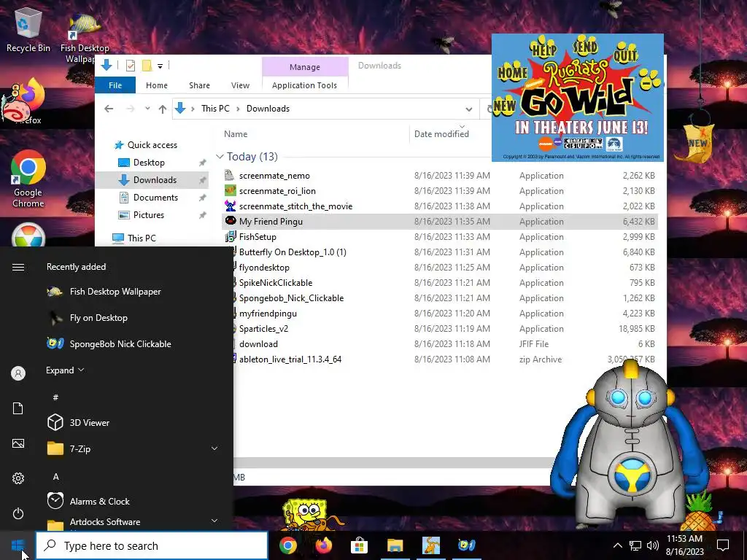
Task: Switch to the Share ribbon tab
Action: [x=199, y=85]
